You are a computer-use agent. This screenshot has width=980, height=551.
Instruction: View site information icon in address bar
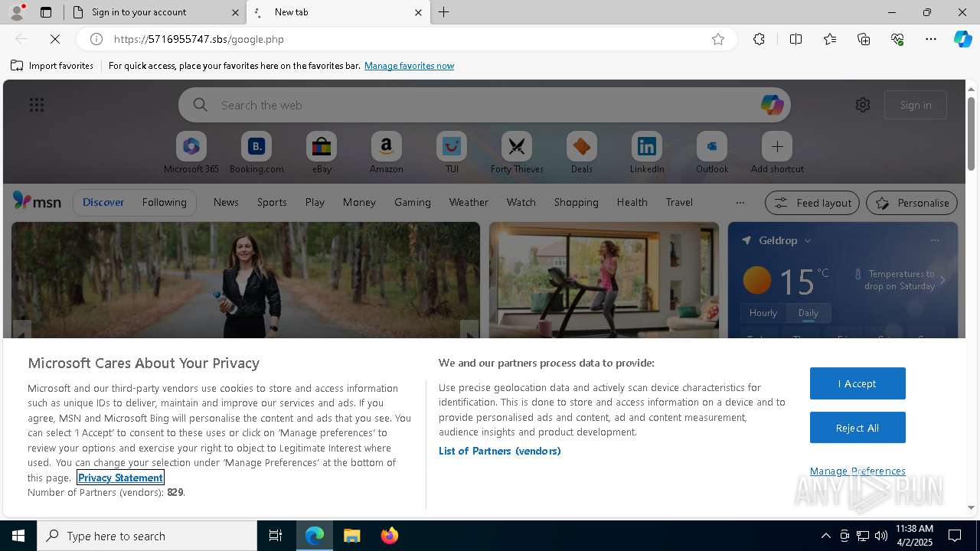[96, 39]
